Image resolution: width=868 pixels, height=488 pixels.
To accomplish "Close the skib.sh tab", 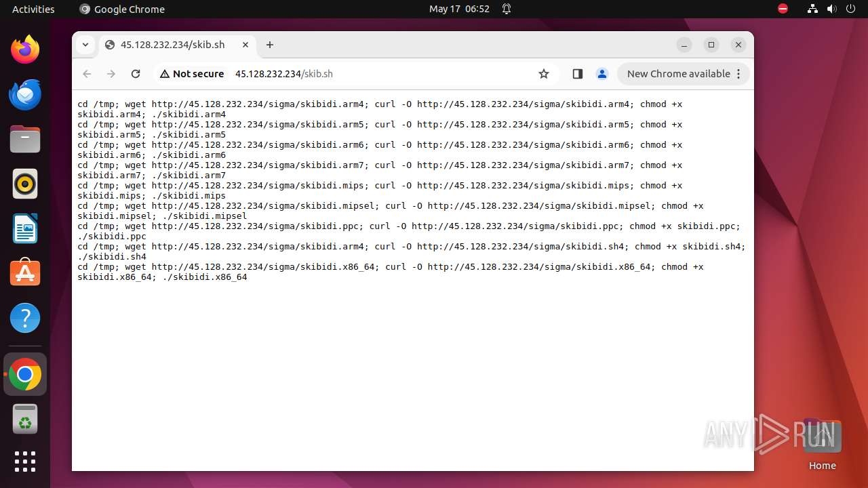I will pyautogui.click(x=245, y=45).
